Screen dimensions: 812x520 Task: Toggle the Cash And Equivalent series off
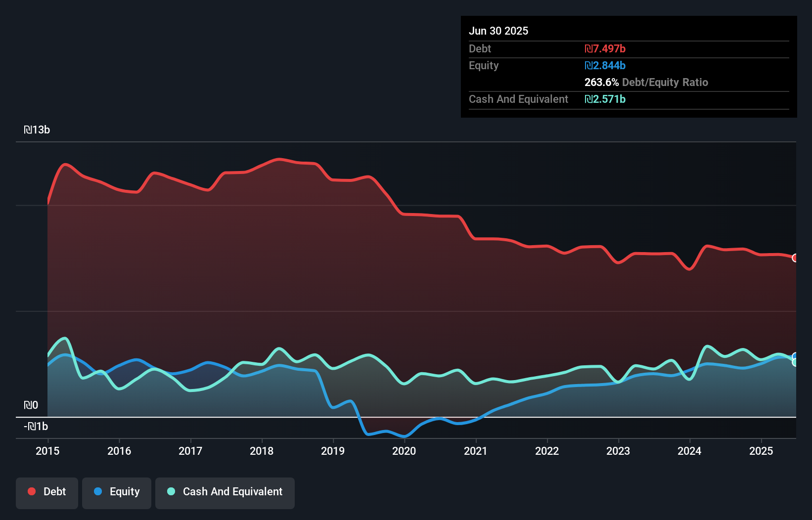coord(225,492)
